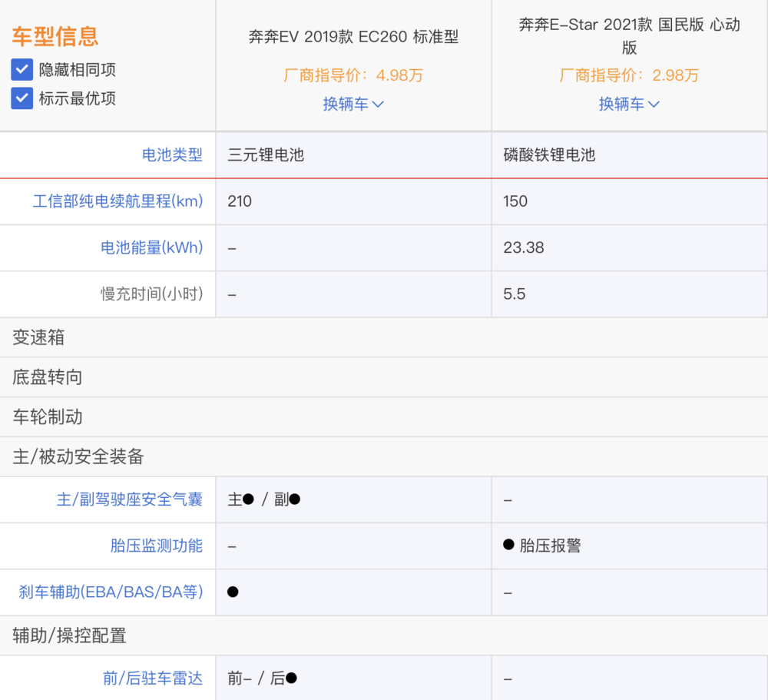768x700 pixels.
Task: Expand the 车轮制动 section header
Action: click(x=384, y=416)
